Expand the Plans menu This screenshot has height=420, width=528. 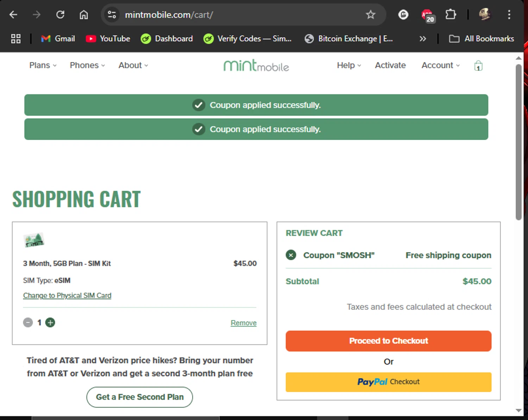43,65
